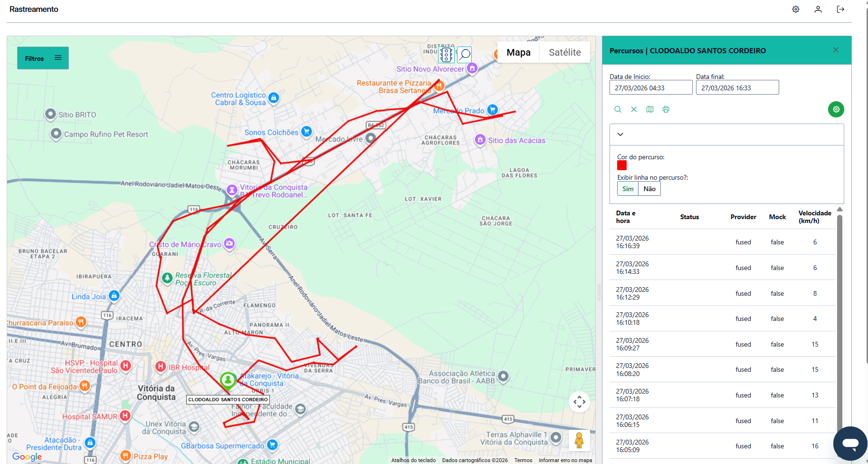Open the map camera controls button
The height and width of the screenshot is (464, 868).
tap(579, 402)
